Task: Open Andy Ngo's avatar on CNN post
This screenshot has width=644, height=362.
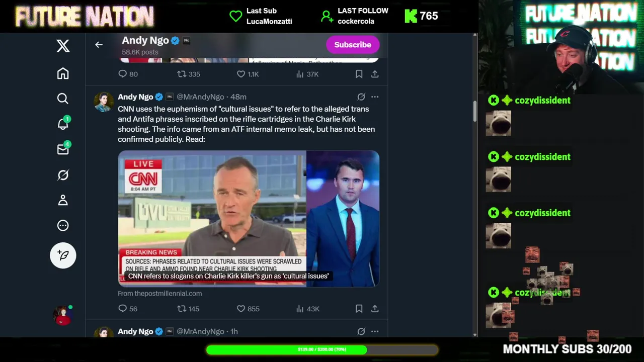Action: [104, 102]
